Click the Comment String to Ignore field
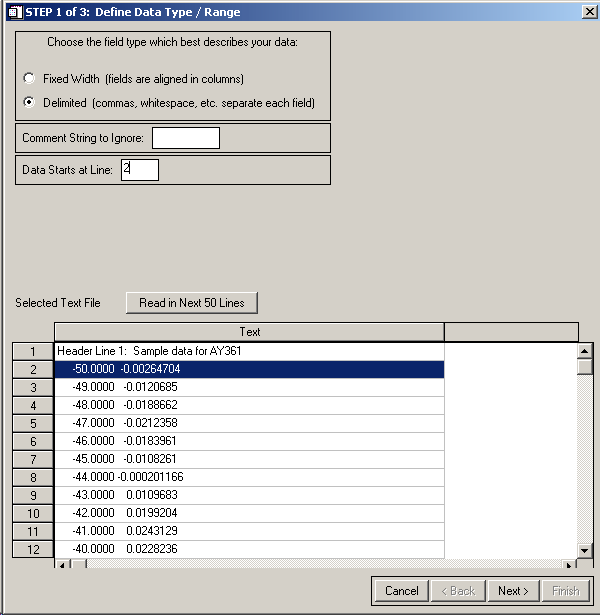600x615 pixels. click(x=185, y=138)
